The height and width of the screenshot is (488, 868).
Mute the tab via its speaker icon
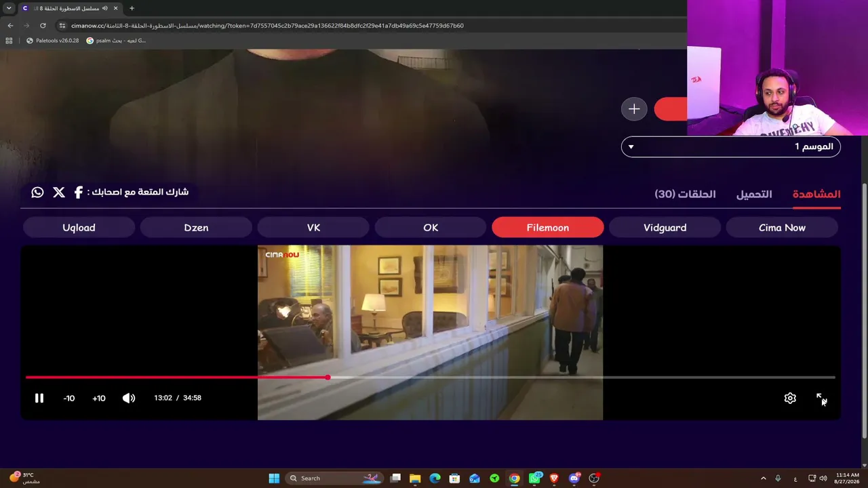point(104,8)
